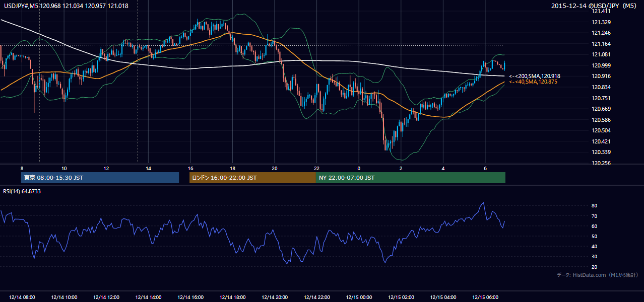Screen dimensions: 644x302
Task: Click the USDJPY#,M5 chart title text
Action: click(66, 6)
